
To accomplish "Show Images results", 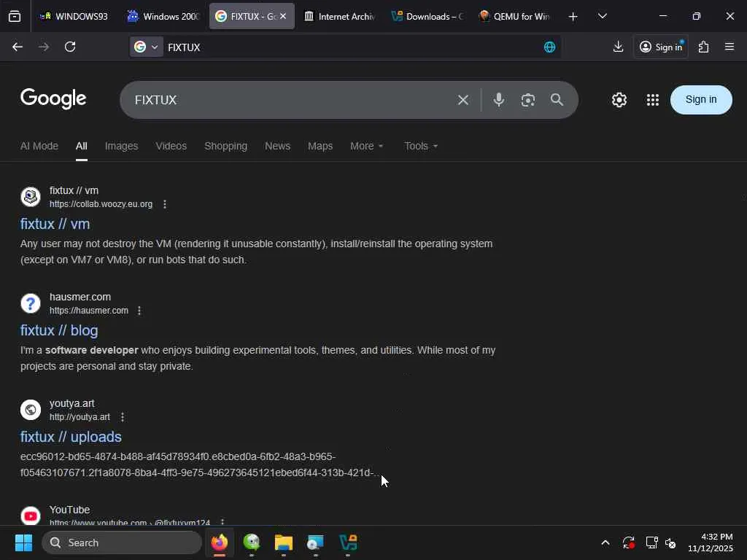I will click(122, 146).
